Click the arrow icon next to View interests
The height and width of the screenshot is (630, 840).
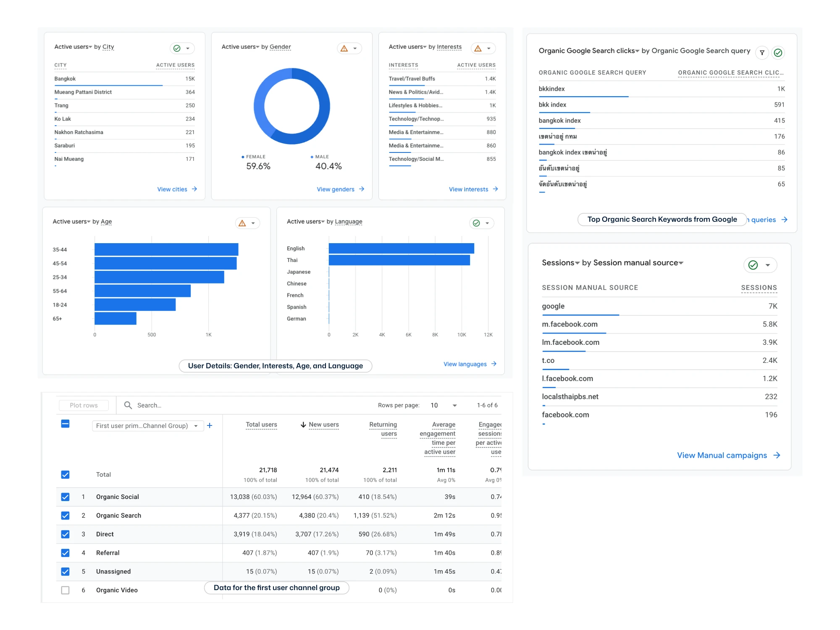click(496, 189)
